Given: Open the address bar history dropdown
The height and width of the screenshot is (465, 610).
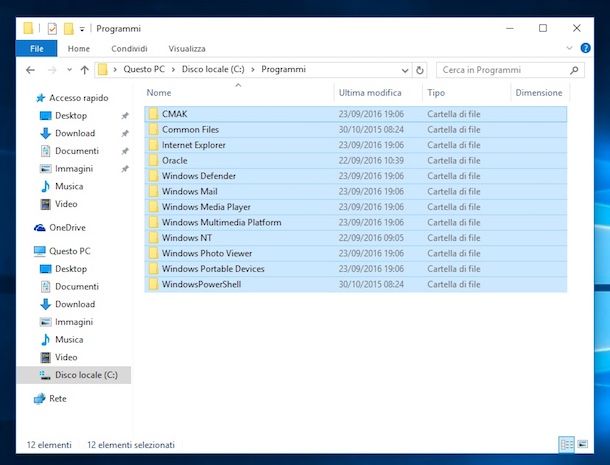Looking at the screenshot, I should [405, 70].
